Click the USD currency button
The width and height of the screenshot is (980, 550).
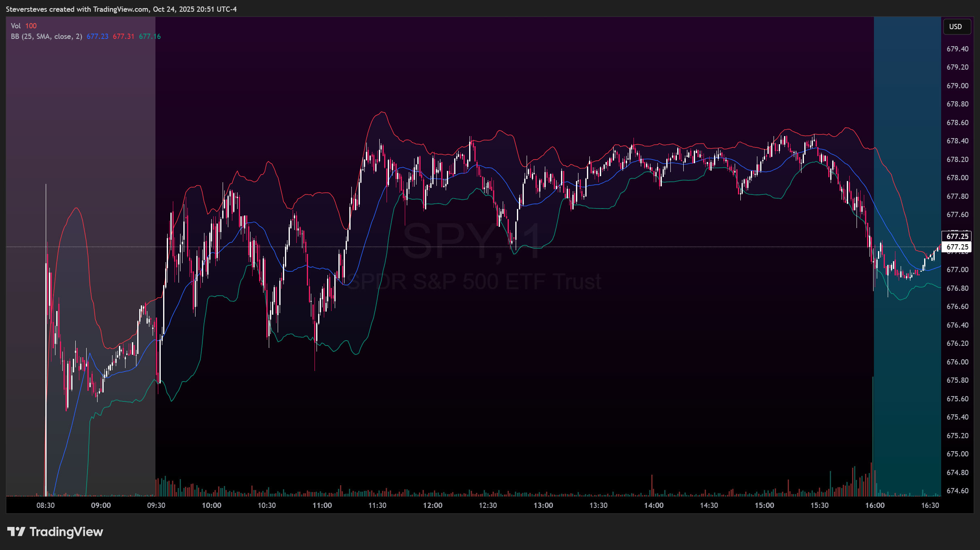(x=957, y=27)
